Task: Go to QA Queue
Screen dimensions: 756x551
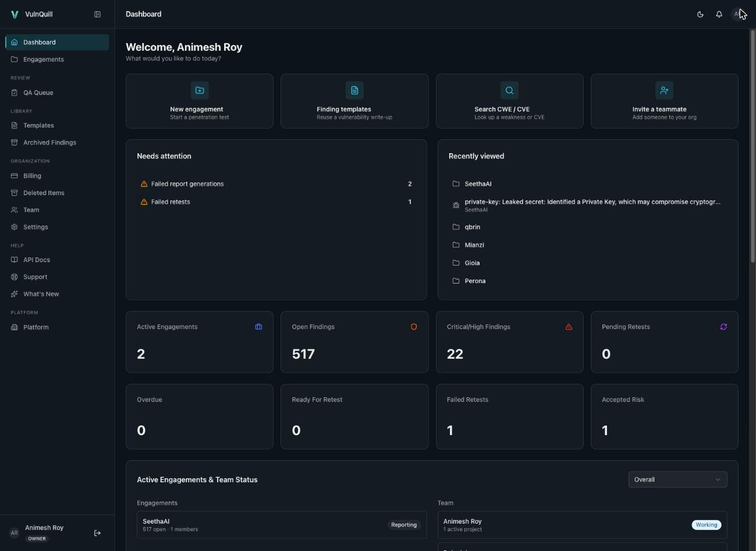Action: pyautogui.click(x=57, y=93)
